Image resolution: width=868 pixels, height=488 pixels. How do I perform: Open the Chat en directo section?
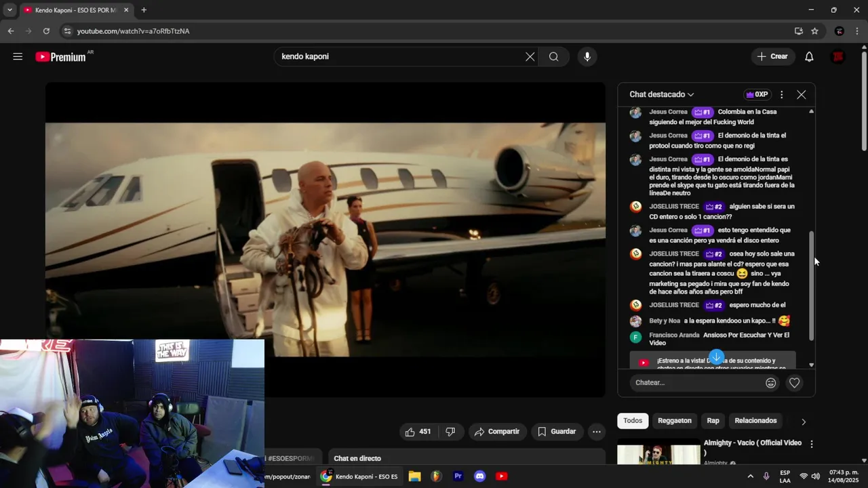click(467, 458)
